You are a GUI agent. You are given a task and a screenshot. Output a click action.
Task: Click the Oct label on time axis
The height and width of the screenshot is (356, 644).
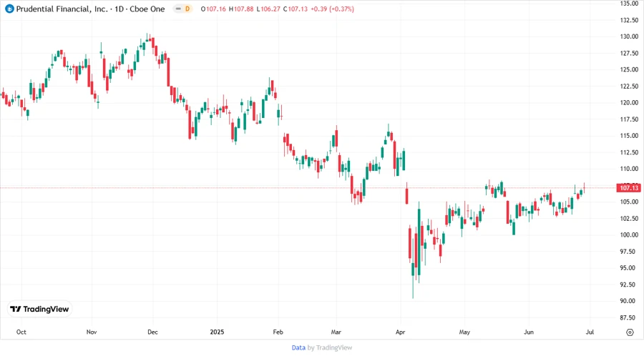pyautogui.click(x=21, y=332)
